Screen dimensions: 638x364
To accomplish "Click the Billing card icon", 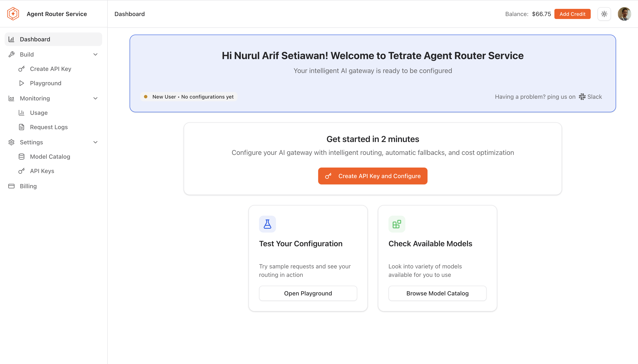I will (11, 186).
